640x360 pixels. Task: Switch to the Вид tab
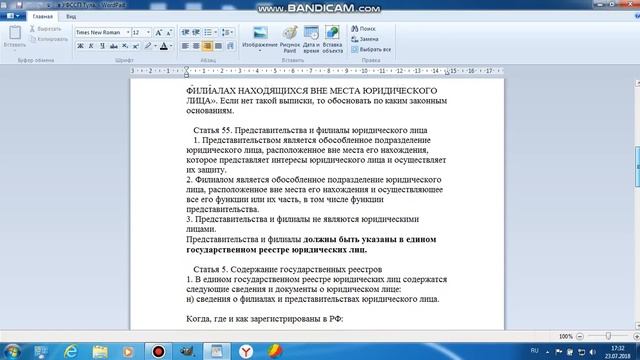pos(71,16)
